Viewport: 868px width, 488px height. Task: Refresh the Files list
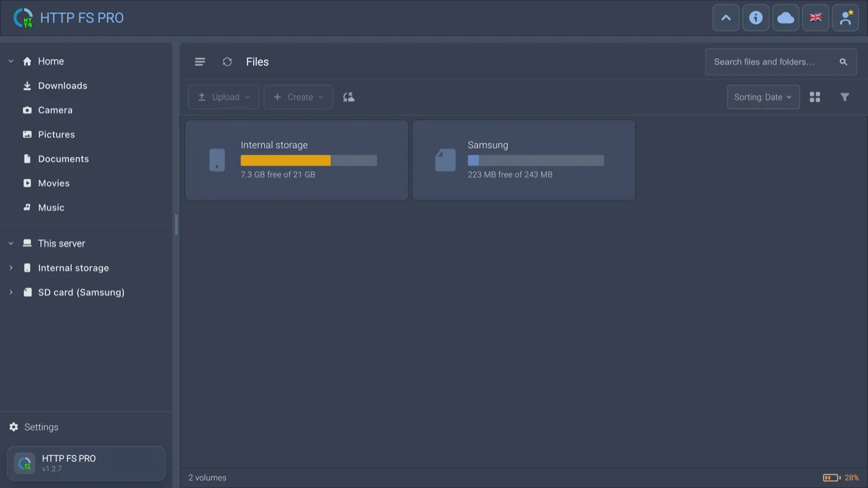point(228,62)
